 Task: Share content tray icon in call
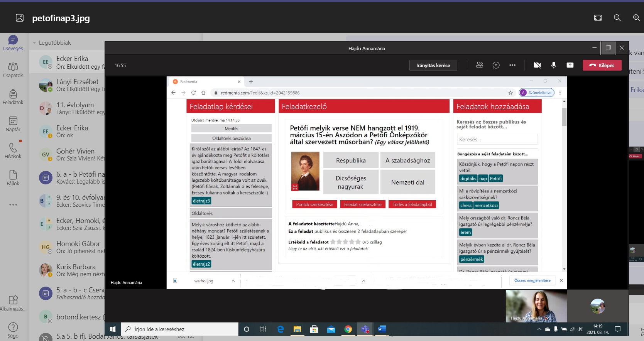(570, 65)
